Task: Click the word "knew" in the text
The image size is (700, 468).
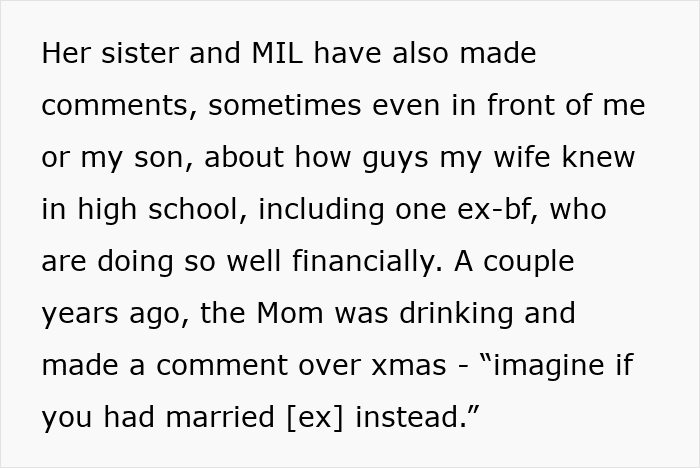Action: (602, 158)
